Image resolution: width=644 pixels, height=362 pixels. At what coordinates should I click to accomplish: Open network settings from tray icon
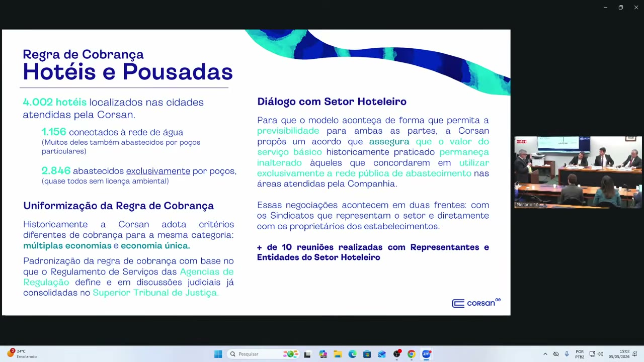592,354
